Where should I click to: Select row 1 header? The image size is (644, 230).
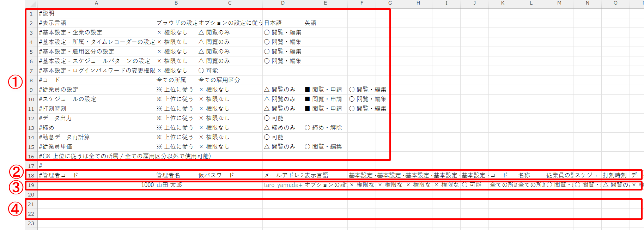click(31, 13)
